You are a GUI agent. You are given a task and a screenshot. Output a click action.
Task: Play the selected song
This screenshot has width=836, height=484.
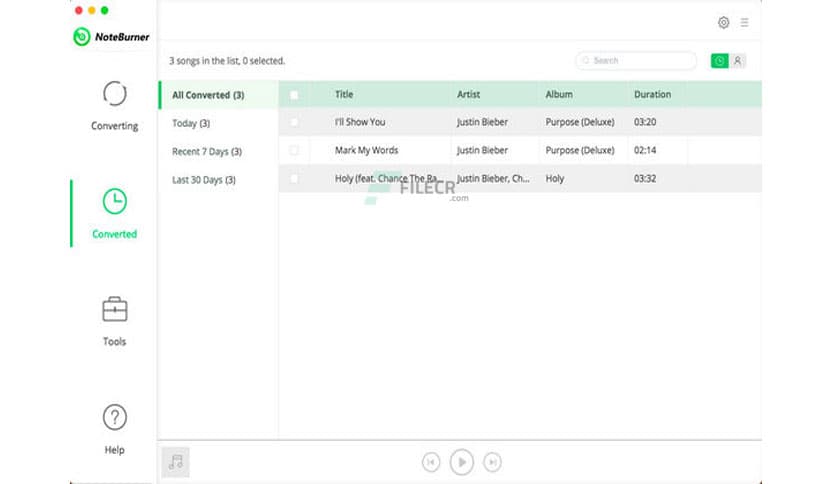(x=462, y=462)
